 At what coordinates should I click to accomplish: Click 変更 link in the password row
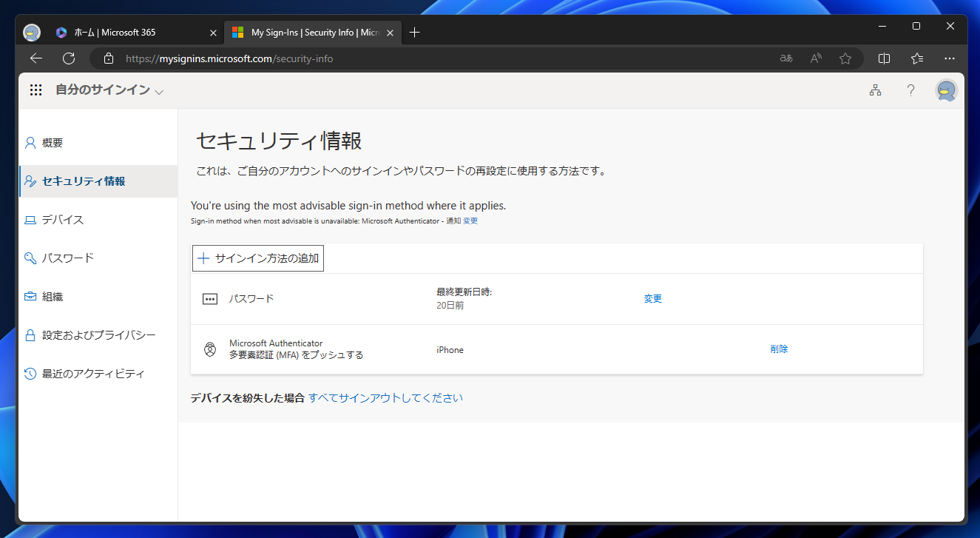[x=652, y=299]
